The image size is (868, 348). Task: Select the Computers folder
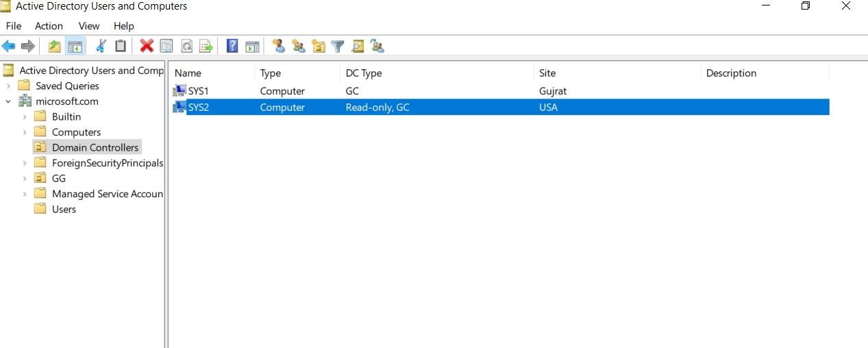click(x=76, y=132)
